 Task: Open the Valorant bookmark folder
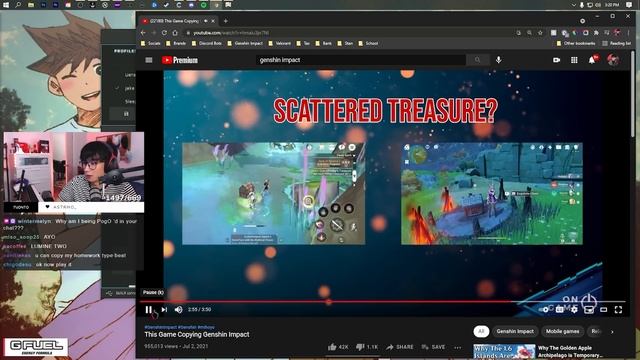coord(280,43)
